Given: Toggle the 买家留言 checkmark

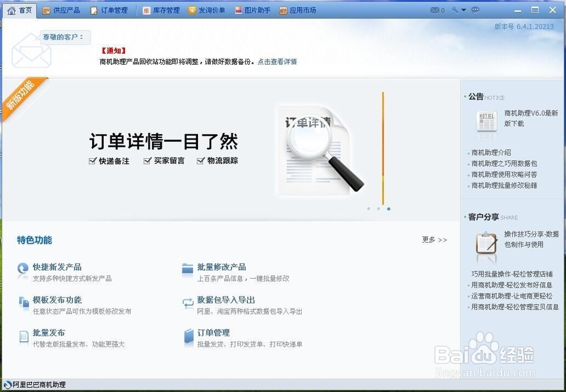Looking at the screenshot, I should click(x=148, y=161).
